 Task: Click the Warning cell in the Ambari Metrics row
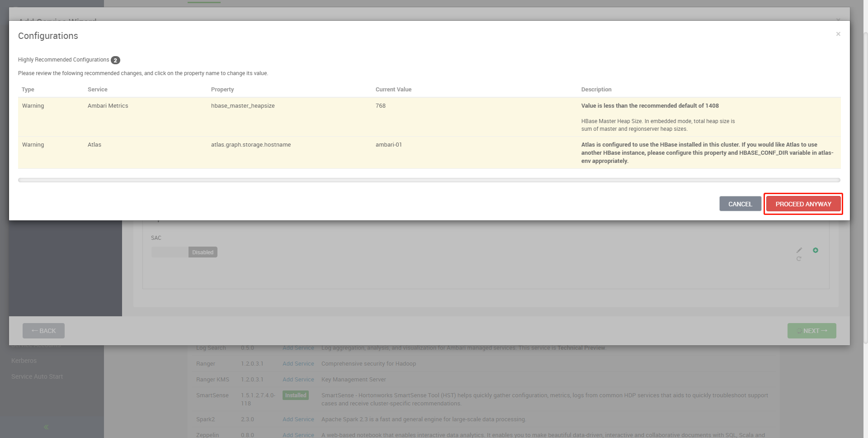click(x=33, y=106)
